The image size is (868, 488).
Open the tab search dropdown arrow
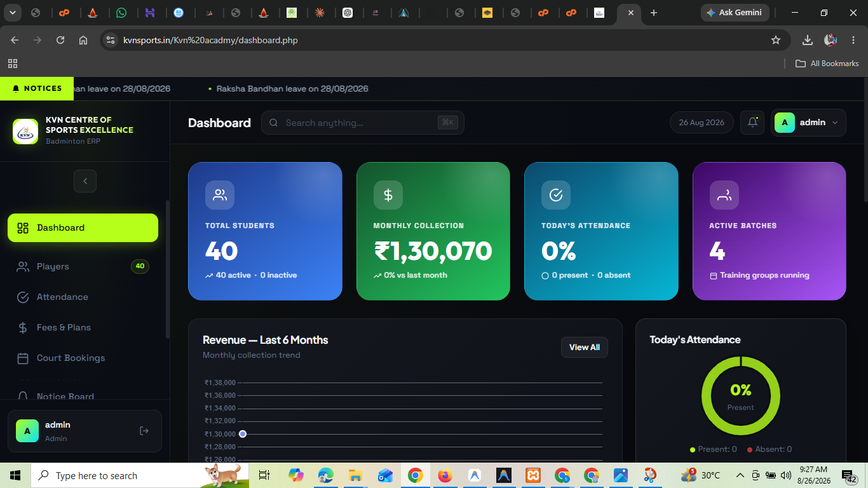point(13,13)
